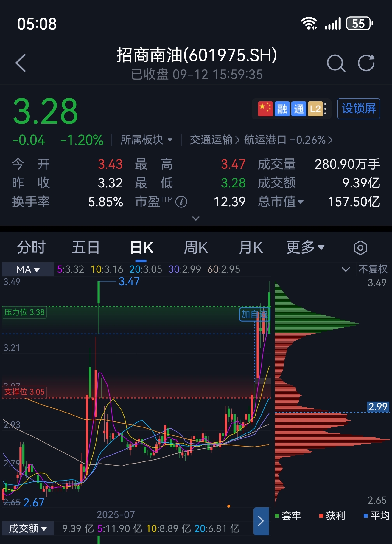The image size is (392, 544).
Task: Tap the current price 3.28
Action: [45, 111]
